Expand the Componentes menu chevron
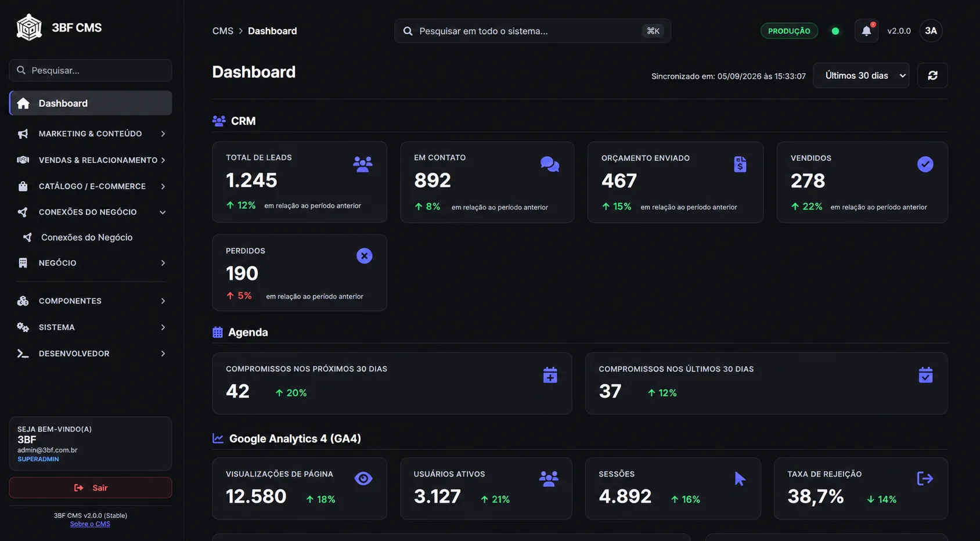 [163, 301]
